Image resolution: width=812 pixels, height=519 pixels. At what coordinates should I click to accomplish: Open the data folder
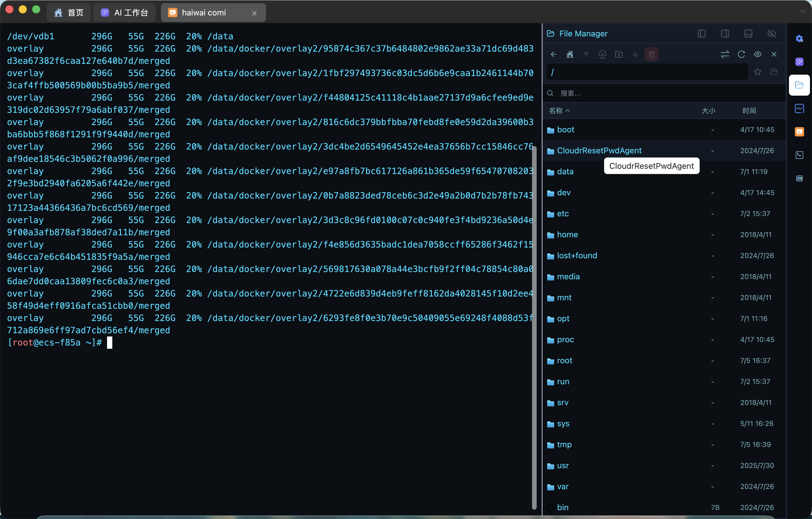tap(664, 171)
